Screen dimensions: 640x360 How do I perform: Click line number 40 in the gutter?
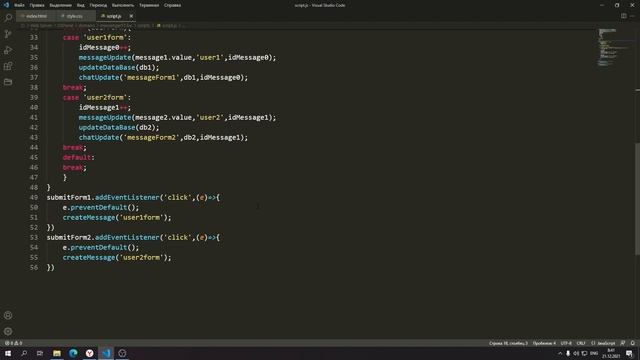(x=34, y=107)
